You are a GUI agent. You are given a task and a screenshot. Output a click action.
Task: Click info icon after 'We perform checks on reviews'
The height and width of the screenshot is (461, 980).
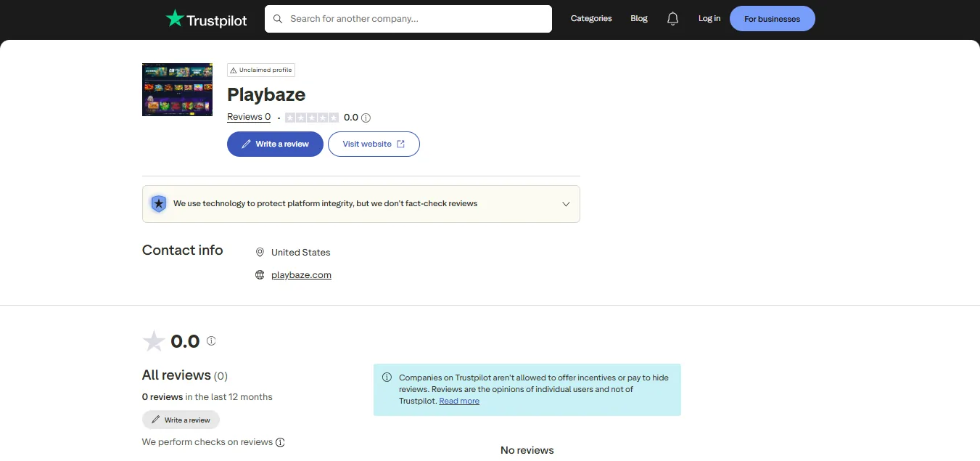[x=280, y=442]
